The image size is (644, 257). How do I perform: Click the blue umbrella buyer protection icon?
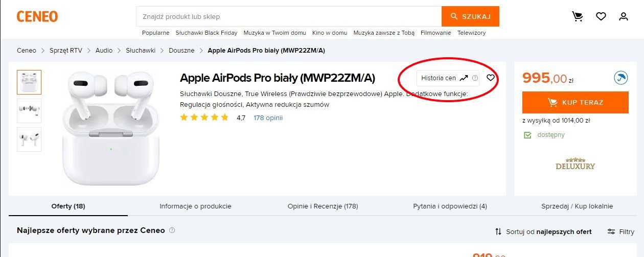[620, 79]
